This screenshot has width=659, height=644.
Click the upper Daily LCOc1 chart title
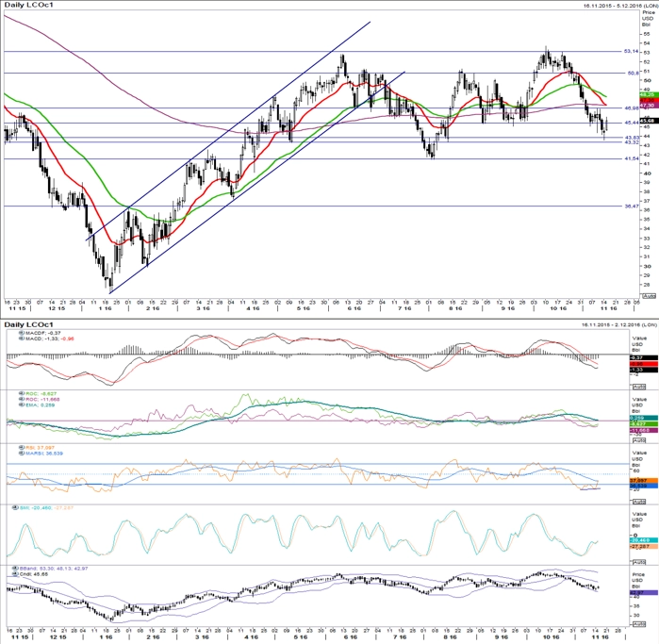29,5
